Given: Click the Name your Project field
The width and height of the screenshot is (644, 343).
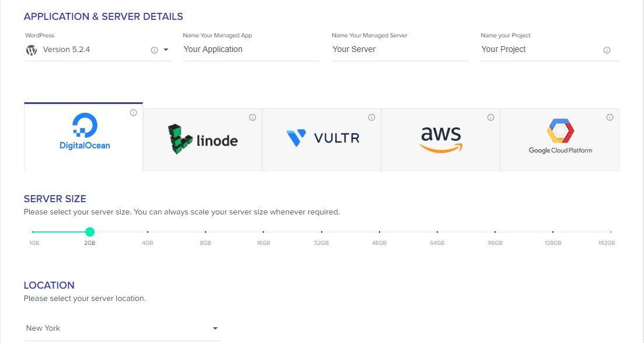Looking at the screenshot, I should (x=549, y=50).
